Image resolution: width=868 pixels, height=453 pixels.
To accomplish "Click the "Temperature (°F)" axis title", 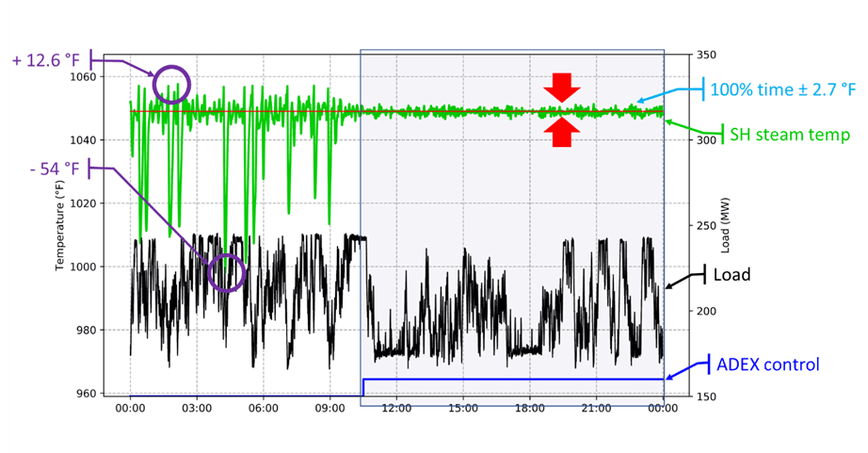I will coord(60,227).
